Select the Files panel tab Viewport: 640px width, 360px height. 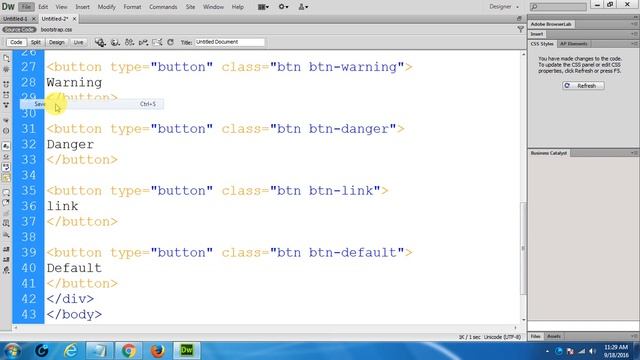point(536,336)
